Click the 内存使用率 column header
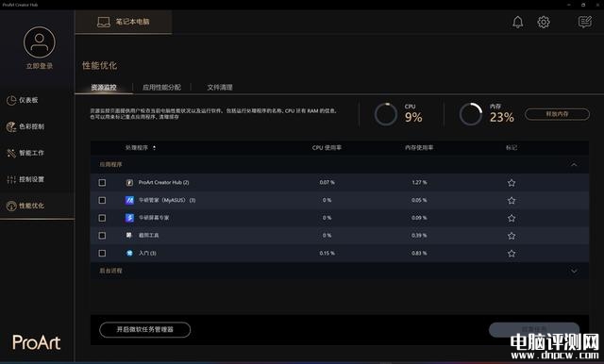Viewport: 604px width, 364px height. point(419,148)
